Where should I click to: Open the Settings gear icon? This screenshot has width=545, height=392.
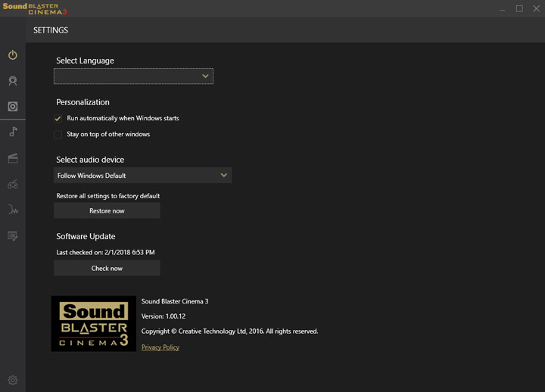[x=13, y=380]
